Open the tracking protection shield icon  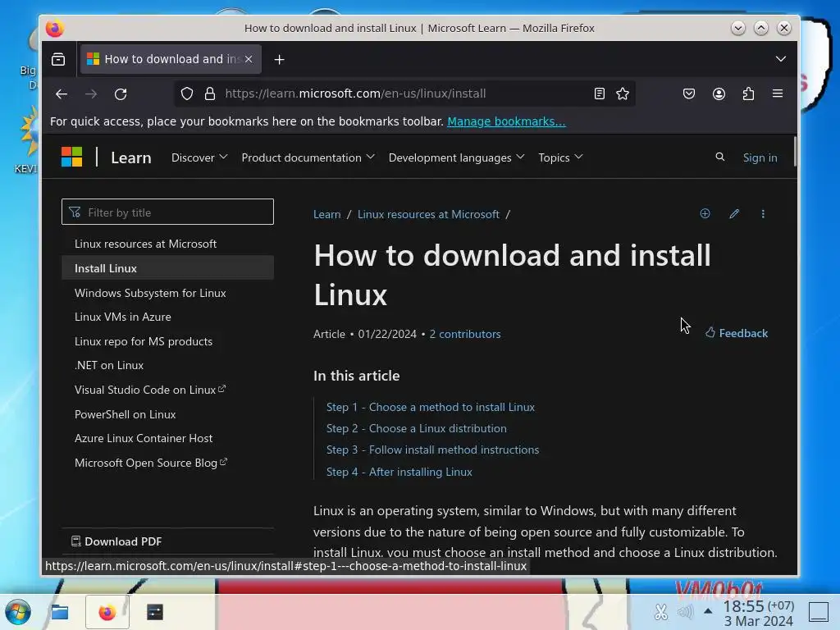187,94
